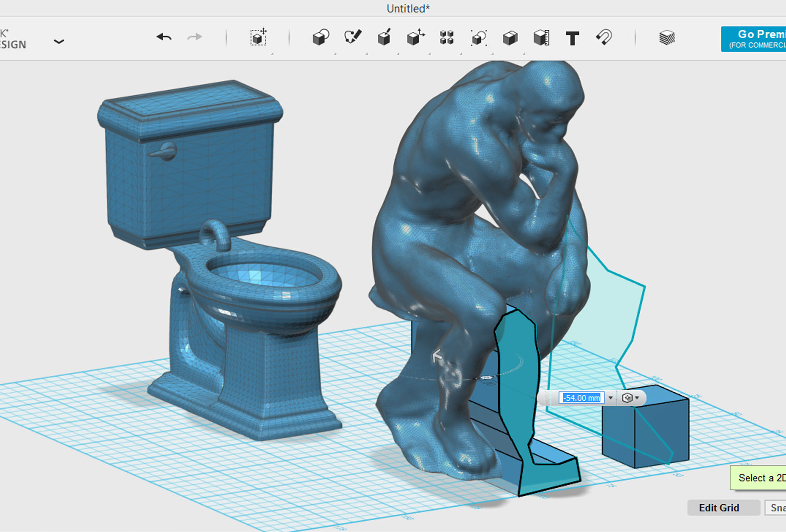Open the Sketch tool menu
786x532 pixels.
353,37
